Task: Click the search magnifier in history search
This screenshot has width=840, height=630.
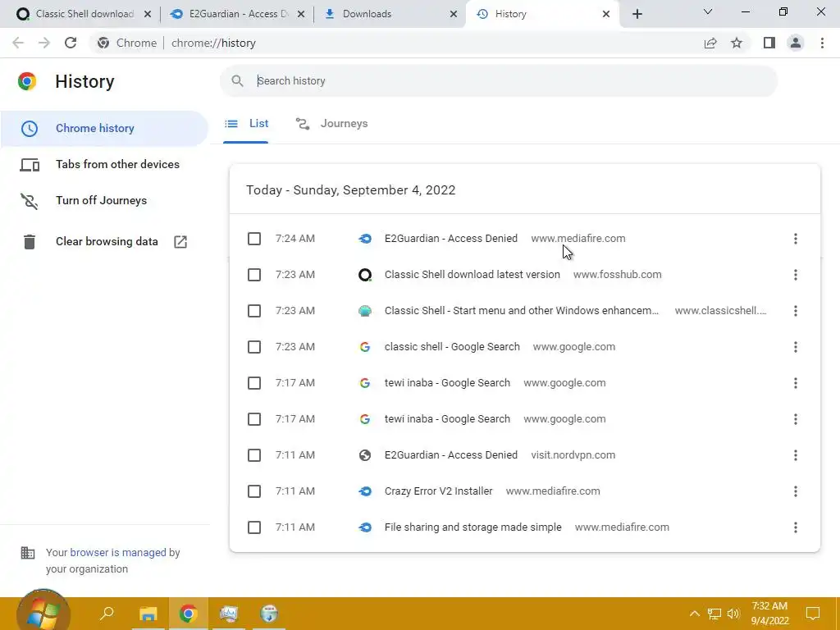Action: [x=237, y=81]
